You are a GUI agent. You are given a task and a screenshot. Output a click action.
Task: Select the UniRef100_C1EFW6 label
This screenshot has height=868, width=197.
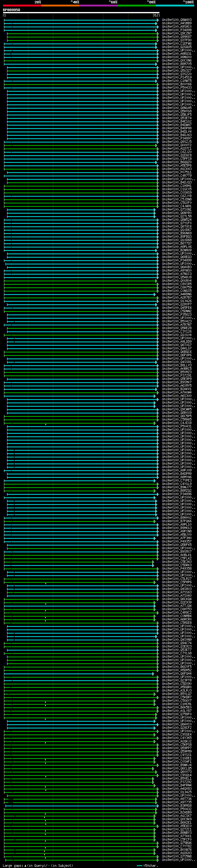(x=177, y=43)
